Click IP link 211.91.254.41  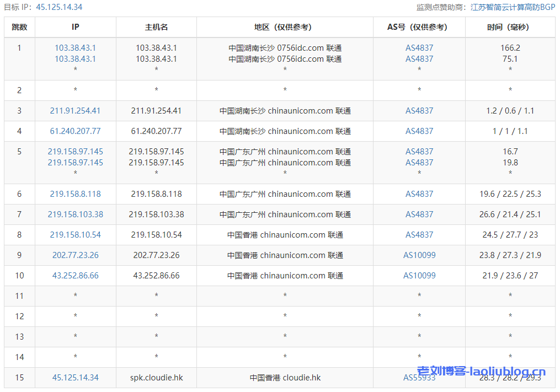tap(75, 111)
